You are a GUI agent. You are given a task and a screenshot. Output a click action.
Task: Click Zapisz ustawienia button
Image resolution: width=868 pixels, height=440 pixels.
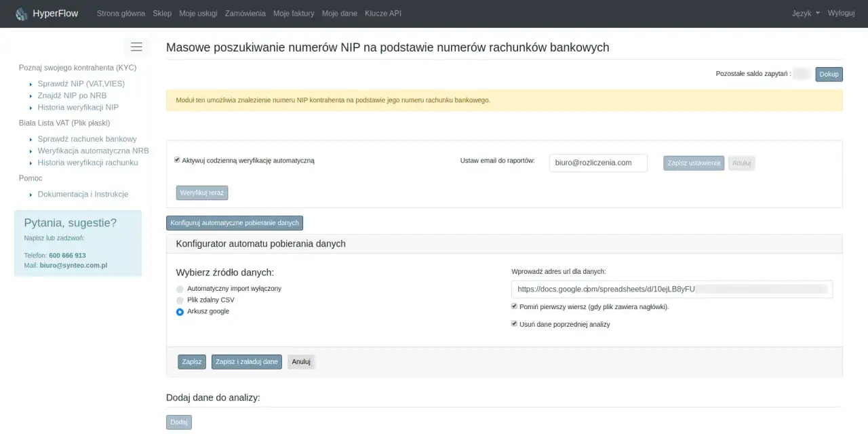point(694,163)
